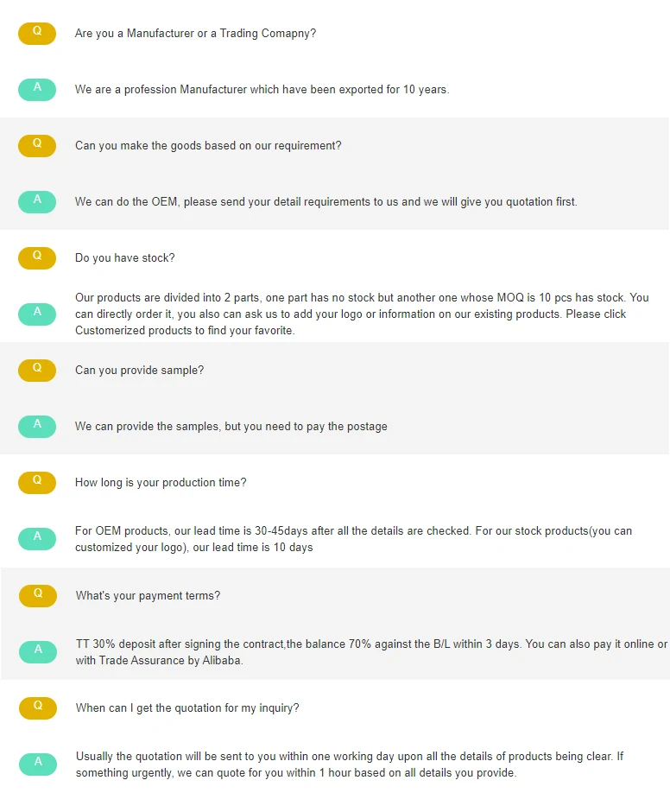Select the A badge beside the lead time answer
The height and width of the screenshot is (812, 670).
(x=37, y=539)
